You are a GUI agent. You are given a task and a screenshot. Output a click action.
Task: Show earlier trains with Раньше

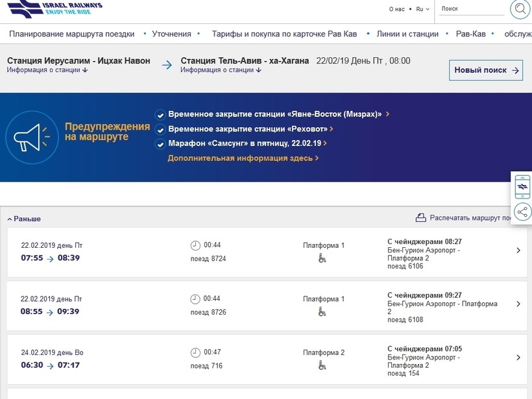tap(25, 219)
